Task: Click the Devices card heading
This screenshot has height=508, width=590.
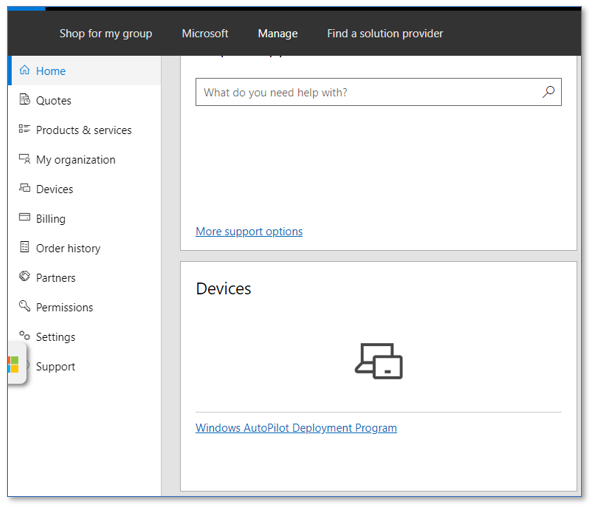Action: point(224,289)
